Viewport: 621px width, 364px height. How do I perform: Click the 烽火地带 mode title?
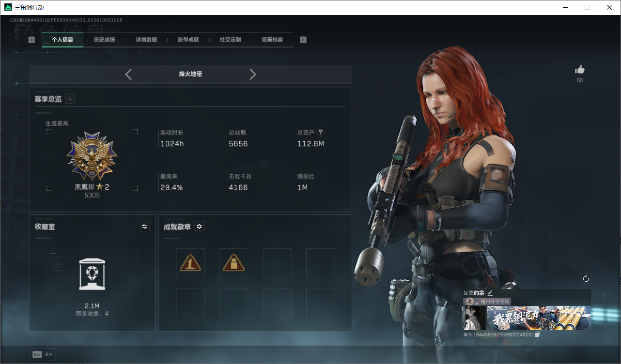point(190,74)
